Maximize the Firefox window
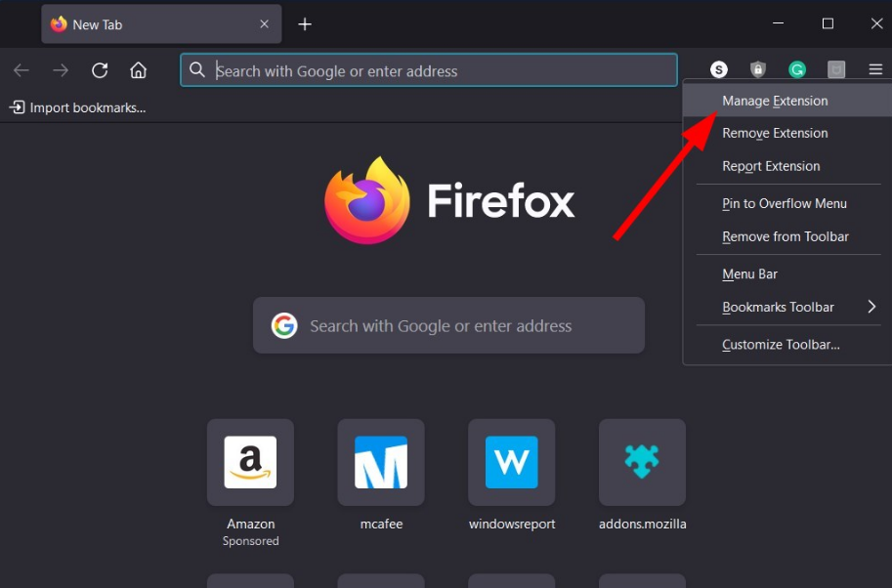892x588 pixels. (828, 23)
